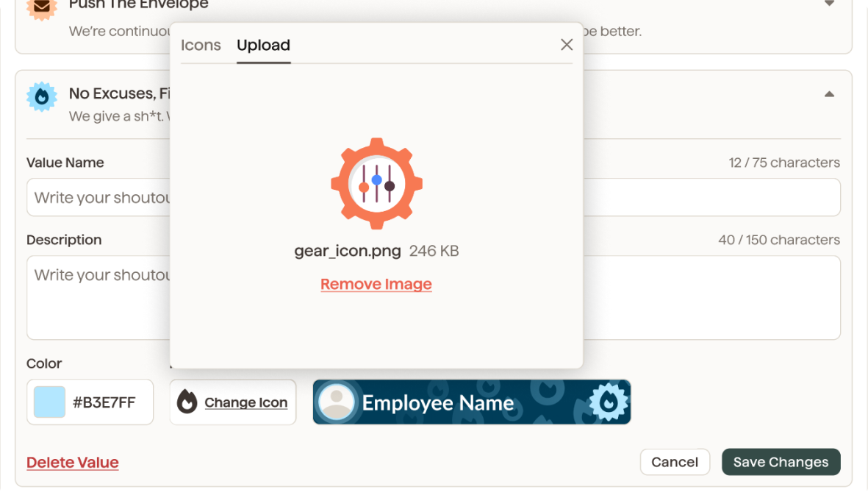Click the Employee Name preview banner
The image size is (868, 498).
click(472, 402)
